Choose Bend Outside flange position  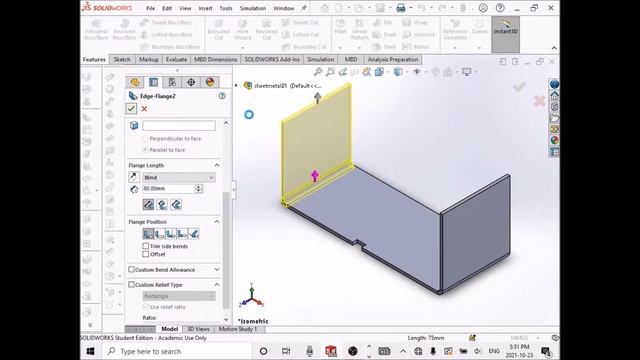(171, 234)
